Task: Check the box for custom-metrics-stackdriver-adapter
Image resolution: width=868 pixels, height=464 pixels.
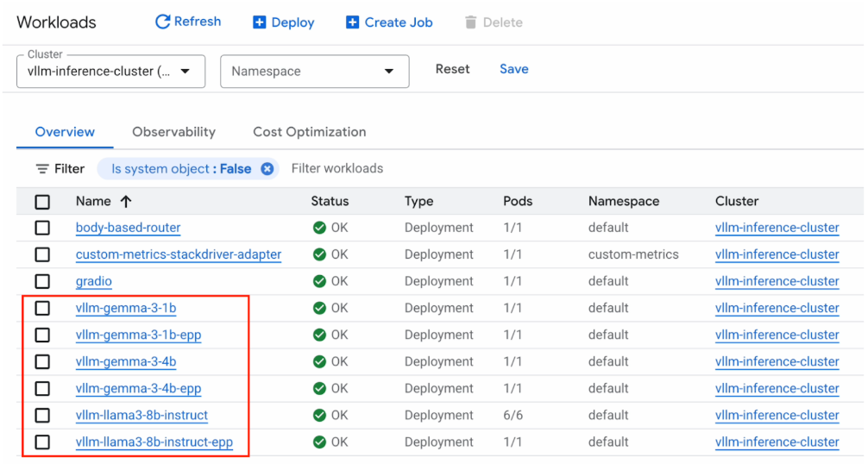Action: pos(42,254)
